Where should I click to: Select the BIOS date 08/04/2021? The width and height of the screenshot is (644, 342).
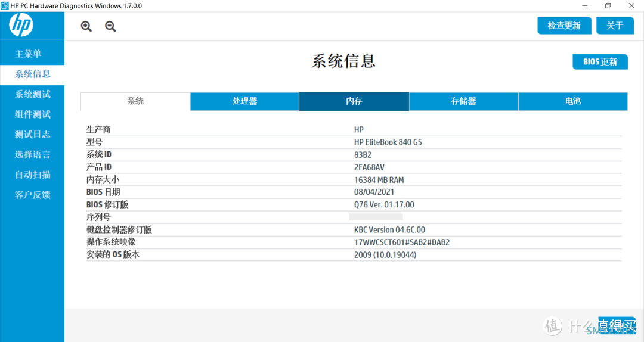(x=374, y=192)
